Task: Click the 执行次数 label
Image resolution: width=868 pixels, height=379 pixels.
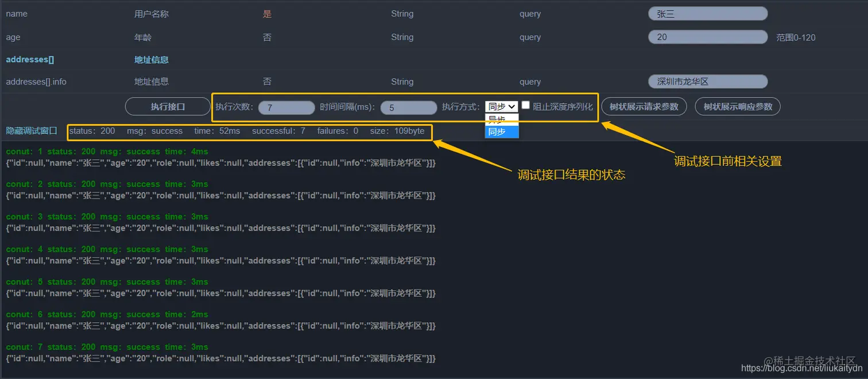Action: pyautogui.click(x=234, y=107)
